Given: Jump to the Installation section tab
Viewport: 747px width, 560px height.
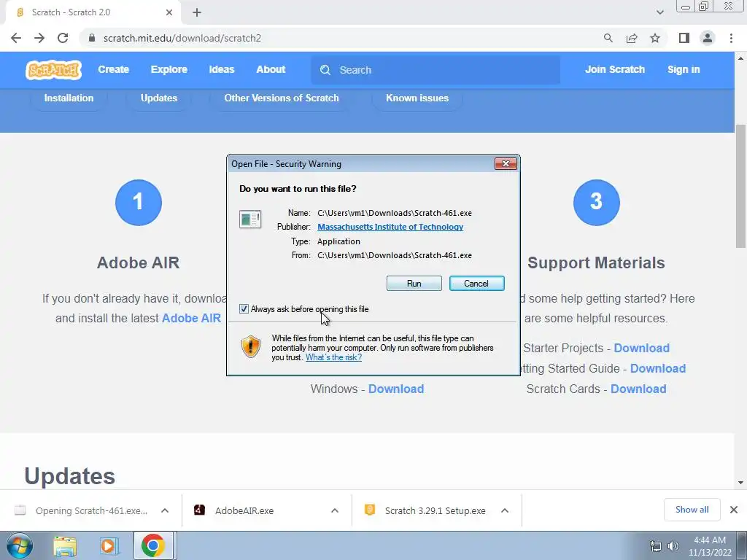Looking at the screenshot, I should (x=69, y=98).
